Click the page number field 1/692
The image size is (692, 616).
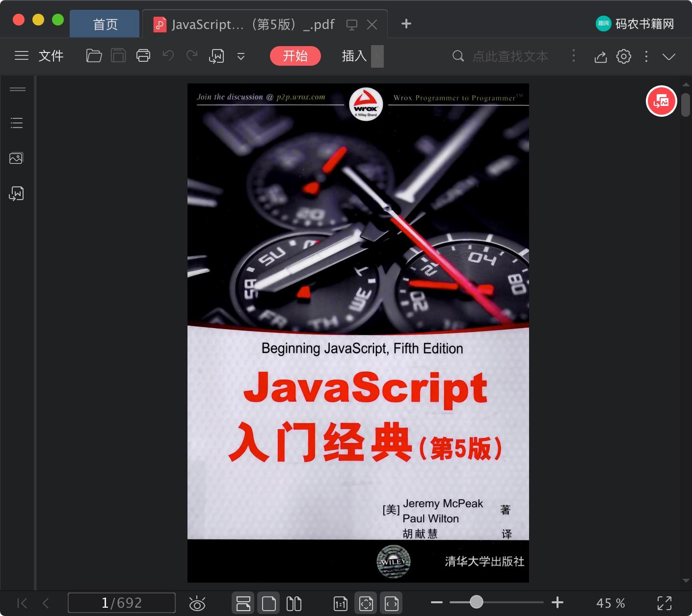click(122, 602)
